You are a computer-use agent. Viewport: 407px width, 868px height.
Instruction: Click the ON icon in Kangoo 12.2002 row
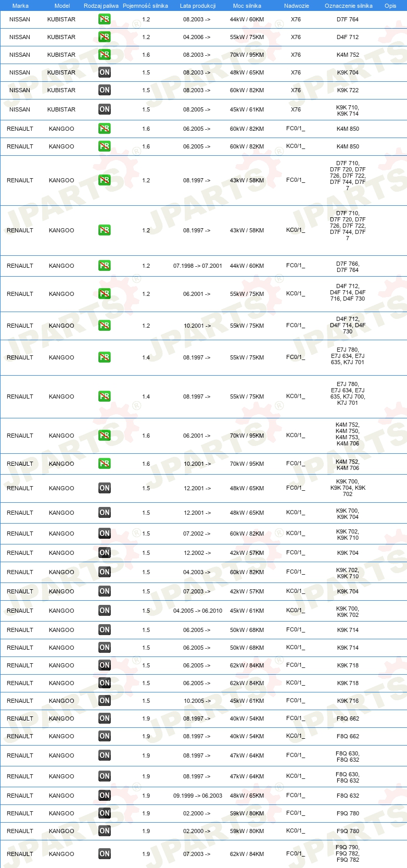pos(104,553)
